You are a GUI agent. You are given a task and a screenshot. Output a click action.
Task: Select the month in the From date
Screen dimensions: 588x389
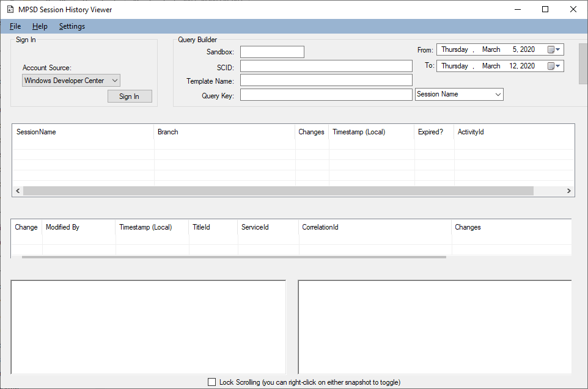click(491, 49)
